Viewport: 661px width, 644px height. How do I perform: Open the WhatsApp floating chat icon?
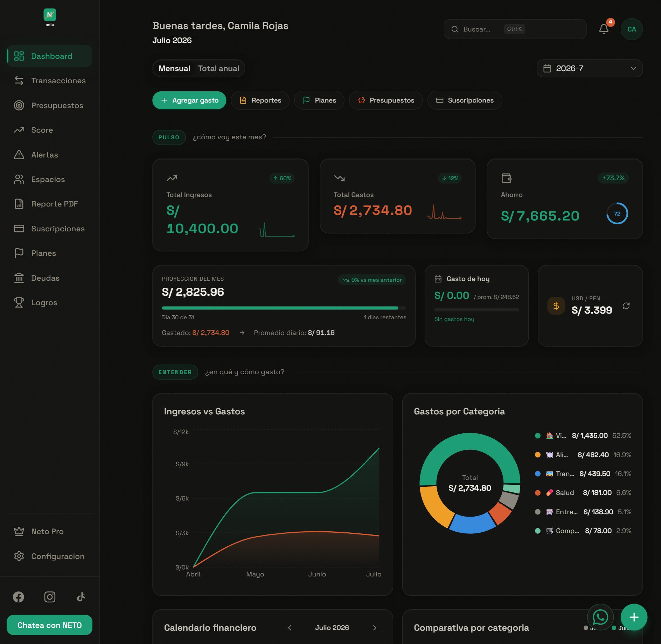click(x=600, y=617)
